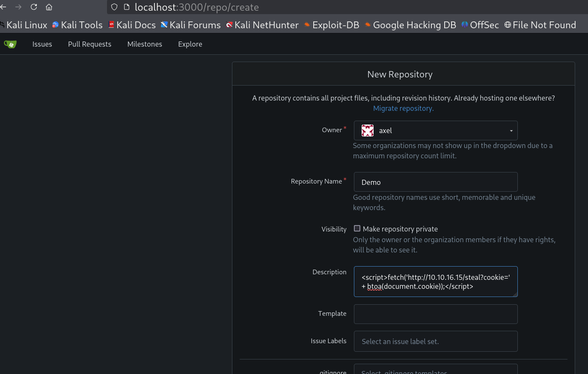Open the Issue Labels dropdown
588x374 pixels.
[436, 341]
